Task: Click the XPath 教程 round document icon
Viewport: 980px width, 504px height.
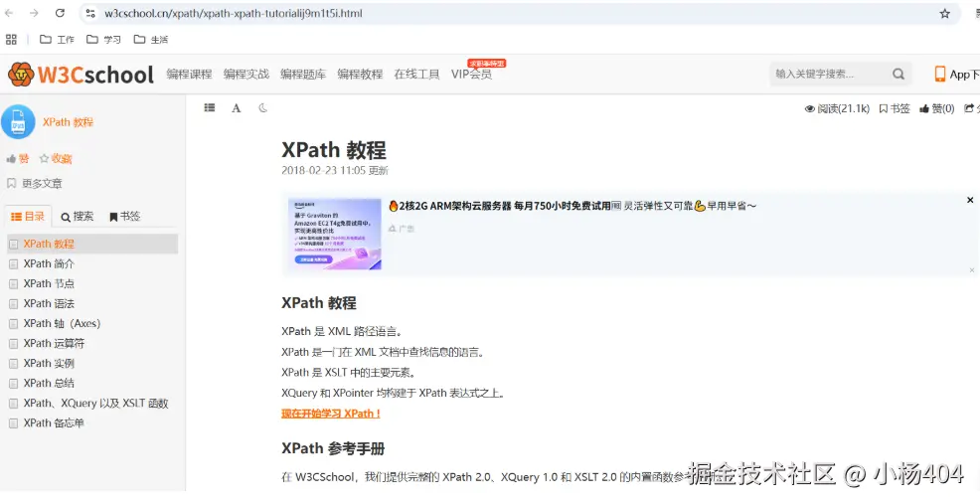Action: [x=18, y=121]
